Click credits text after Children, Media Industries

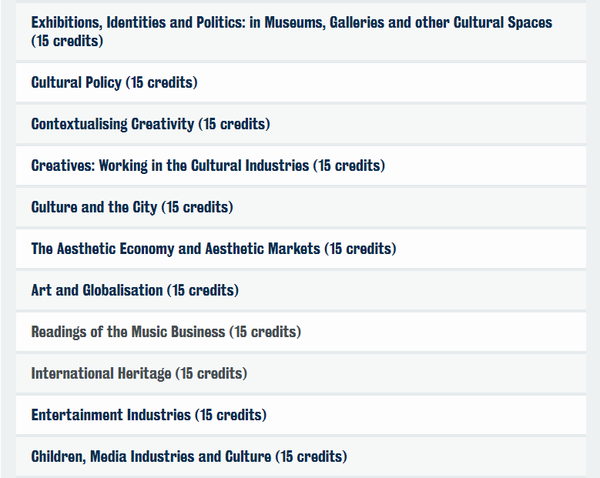pos(311,456)
